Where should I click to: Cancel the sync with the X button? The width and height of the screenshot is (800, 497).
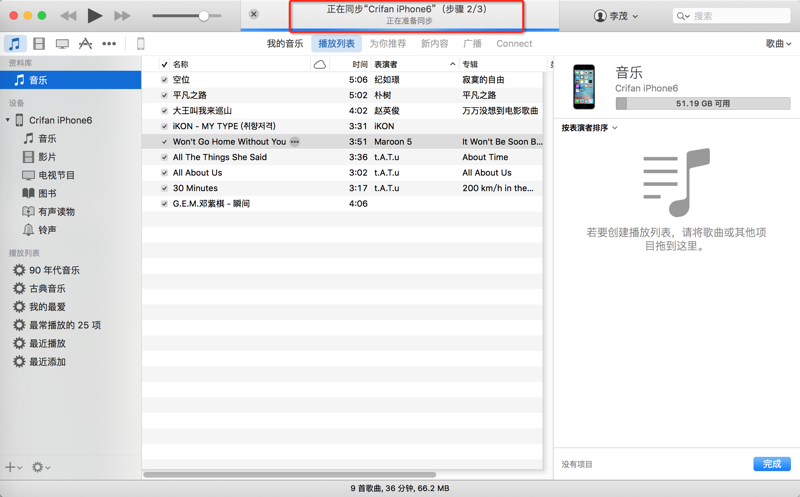(x=254, y=14)
